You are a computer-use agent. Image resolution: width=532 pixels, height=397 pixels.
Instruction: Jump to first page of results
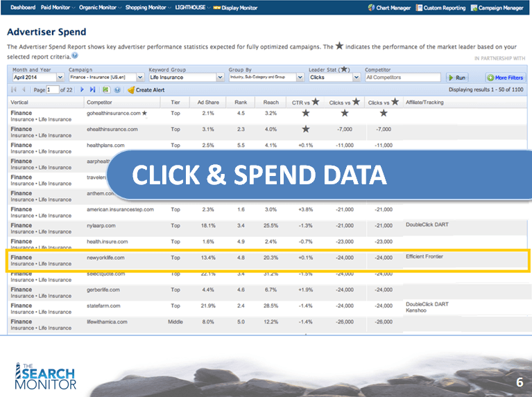[15, 90]
